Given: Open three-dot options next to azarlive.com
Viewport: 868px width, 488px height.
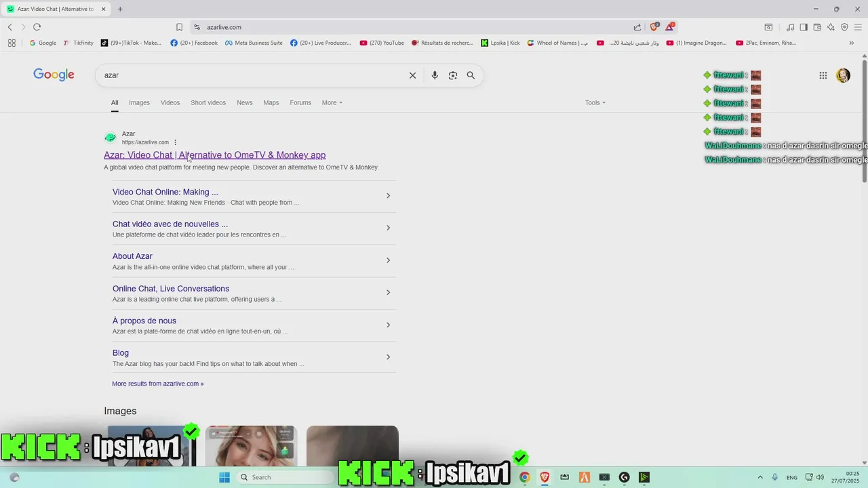Looking at the screenshot, I should pos(175,142).
